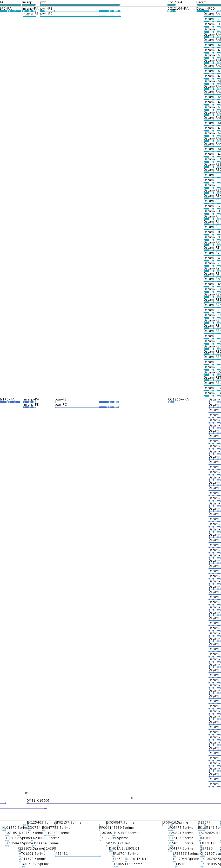
Task: Click the AT24357.5prime EST label
Action: click(35, 864)
